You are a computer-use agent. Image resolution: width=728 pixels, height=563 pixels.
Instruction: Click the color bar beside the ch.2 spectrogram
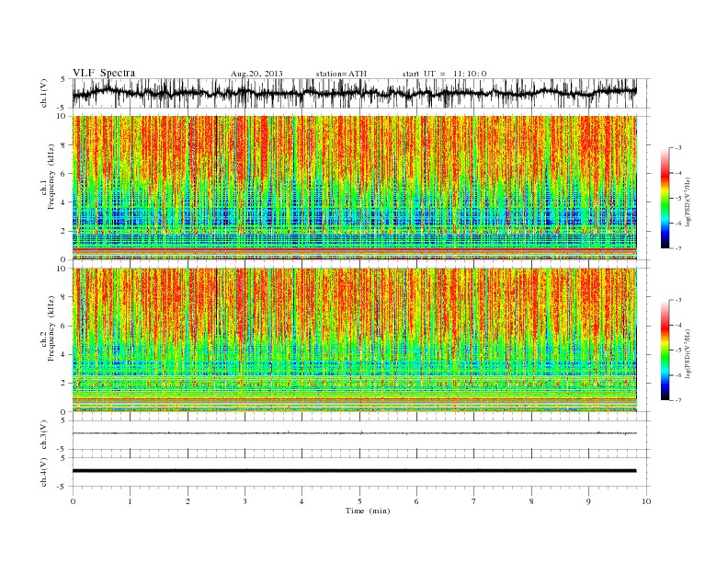[x=665, y=350]
